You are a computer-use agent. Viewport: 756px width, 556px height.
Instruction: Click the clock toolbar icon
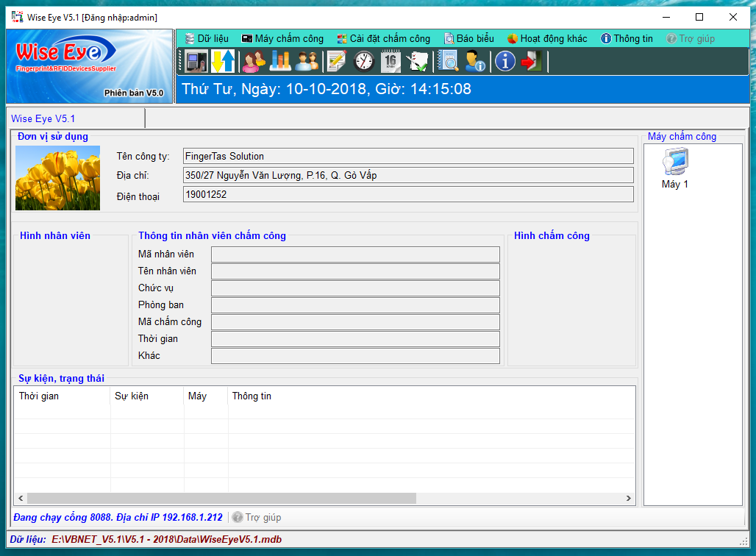364,61
